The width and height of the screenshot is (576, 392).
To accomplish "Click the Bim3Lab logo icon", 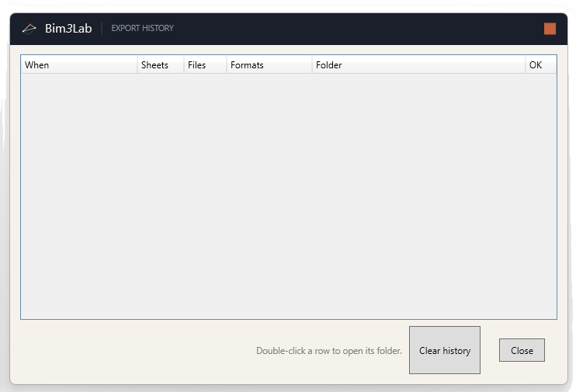I will [29, 29].
